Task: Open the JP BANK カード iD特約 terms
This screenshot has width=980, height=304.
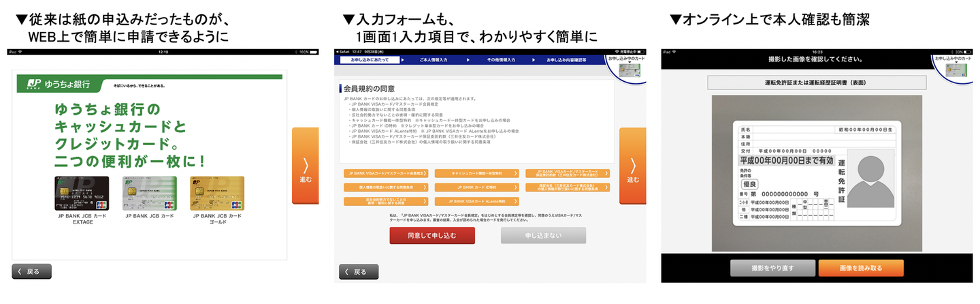Action: (x=476, y=187)
